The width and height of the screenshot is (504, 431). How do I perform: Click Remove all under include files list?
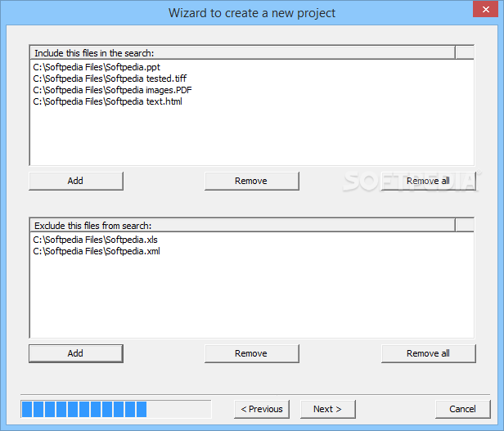[428, 181]
